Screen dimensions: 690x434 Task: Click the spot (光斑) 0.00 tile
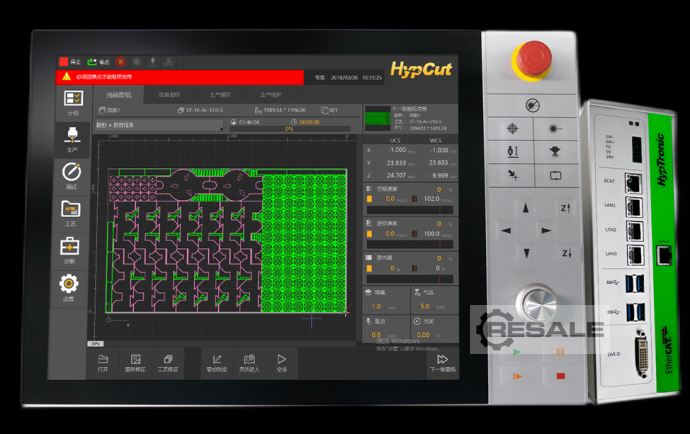pos(434,328)
